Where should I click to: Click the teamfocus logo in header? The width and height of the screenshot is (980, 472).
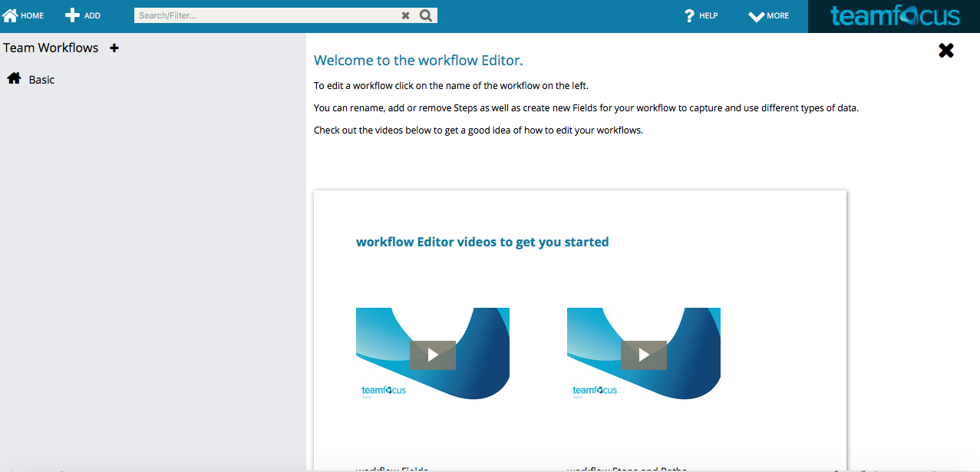[895, 16]
